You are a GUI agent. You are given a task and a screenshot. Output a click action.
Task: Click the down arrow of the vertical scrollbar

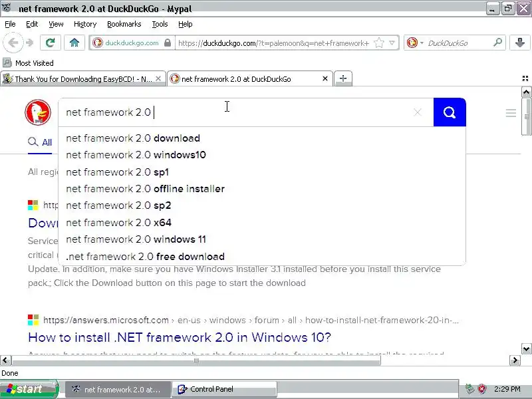point(526,348)
